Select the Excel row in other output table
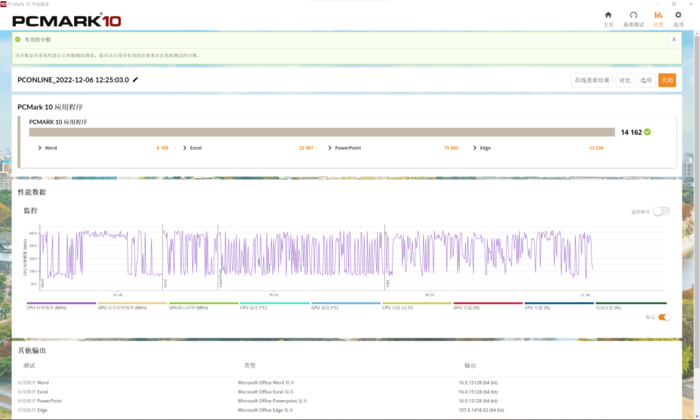700x420 pixels. point(346,391)
